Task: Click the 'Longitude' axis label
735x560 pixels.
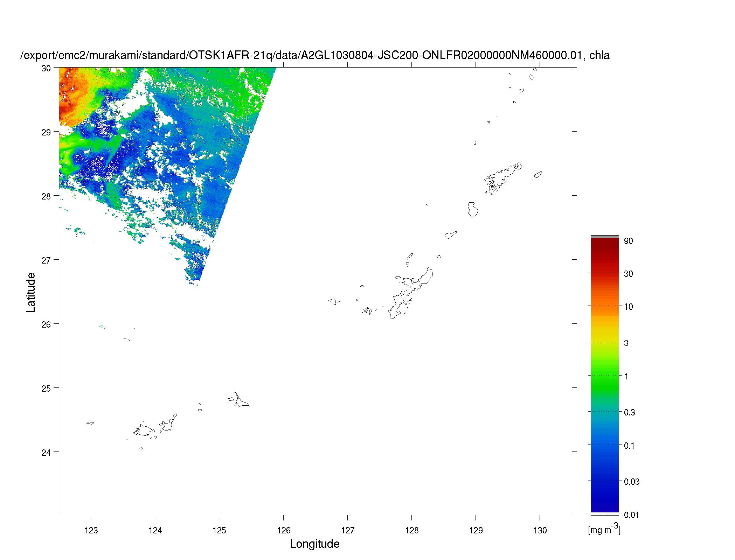Action: coord(315,544)
